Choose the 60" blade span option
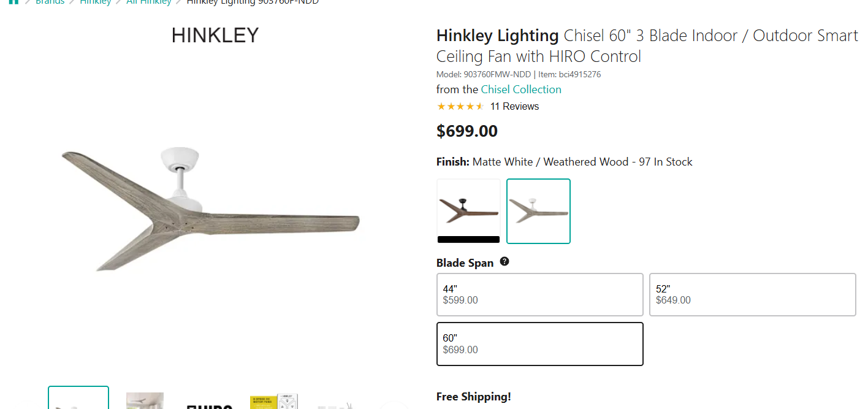868x409 pixels. point(539,344)
